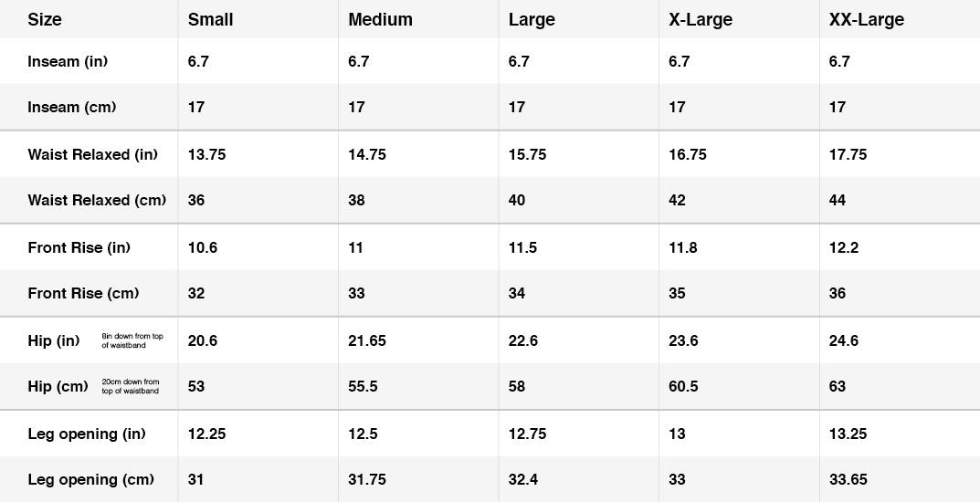Click the XX-Large column header
The width and height of the screenshot is (980, 502).
pos(866,19)
